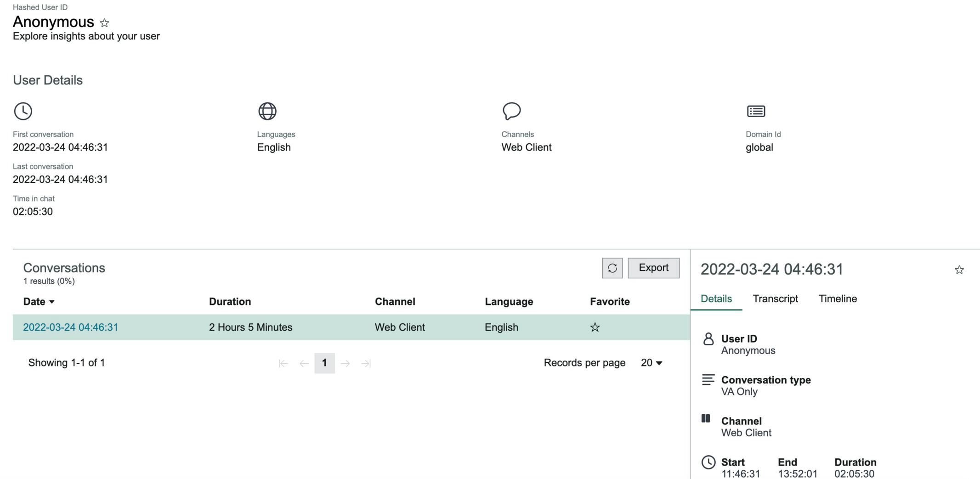
Task: Go to the last page of results
Action: coord(366,363)
